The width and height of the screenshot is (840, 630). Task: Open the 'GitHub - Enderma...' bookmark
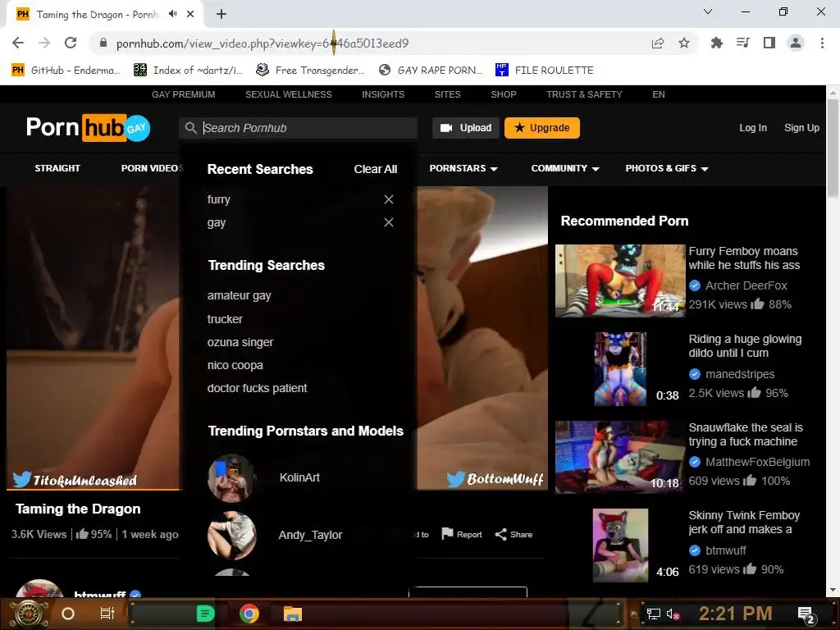click(x=66, y=71)
